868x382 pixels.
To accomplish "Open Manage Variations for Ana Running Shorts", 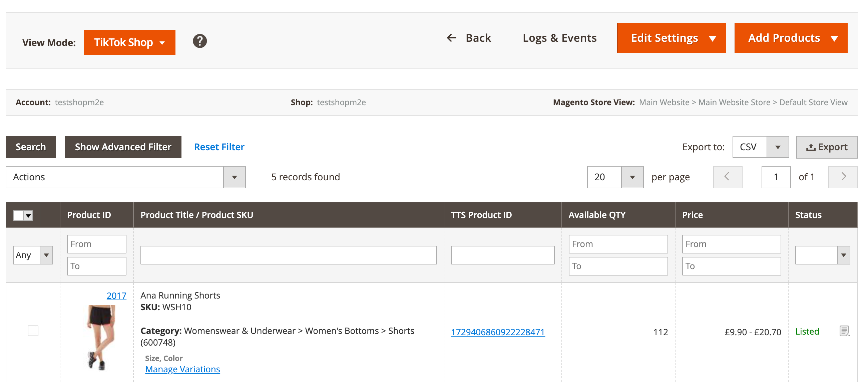I will (x=182, y=369).
